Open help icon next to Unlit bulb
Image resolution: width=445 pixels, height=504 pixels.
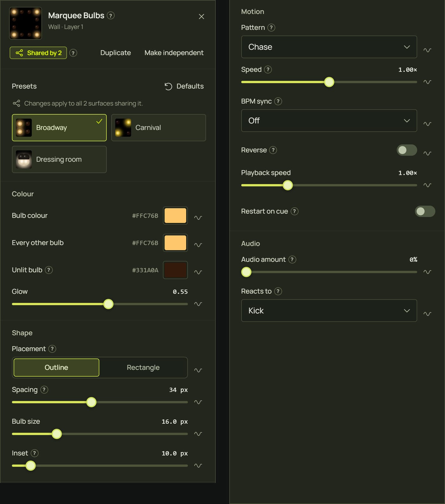49,270
